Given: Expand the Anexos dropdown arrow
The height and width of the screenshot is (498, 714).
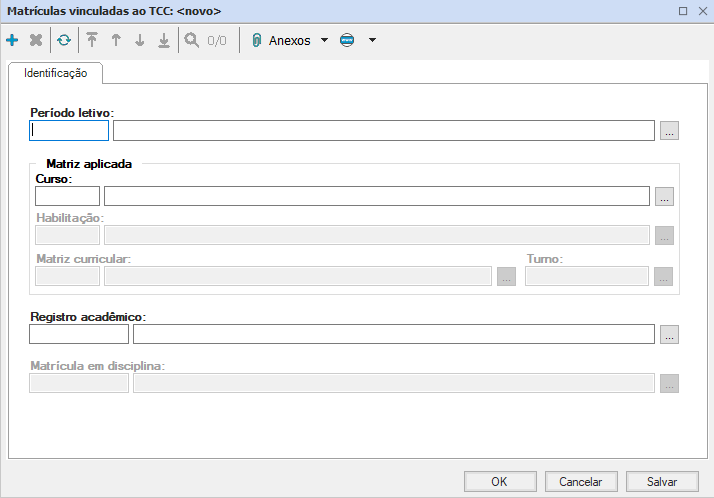Looking at the screenshot, I should point(324,41).
